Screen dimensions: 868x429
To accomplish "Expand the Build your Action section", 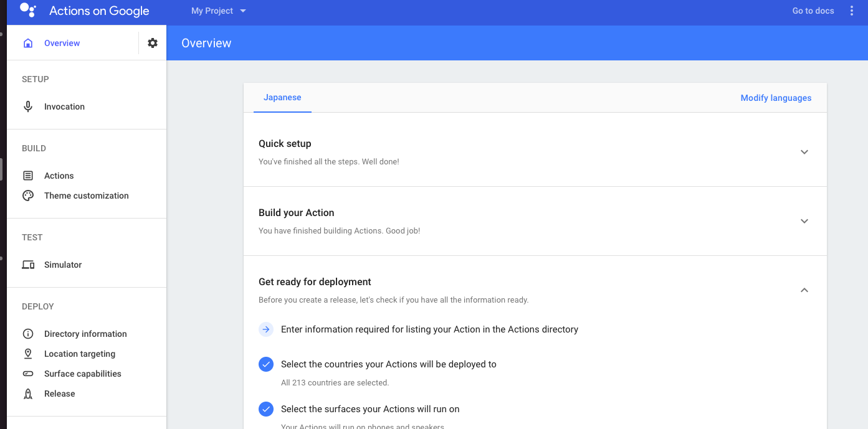I will coord(804,221).
